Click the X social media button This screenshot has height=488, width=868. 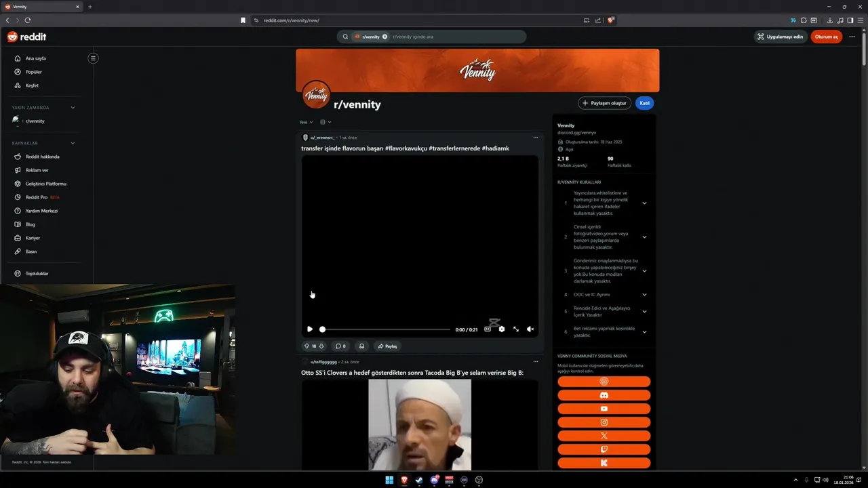pyautogui.click(x=604, y=436)
